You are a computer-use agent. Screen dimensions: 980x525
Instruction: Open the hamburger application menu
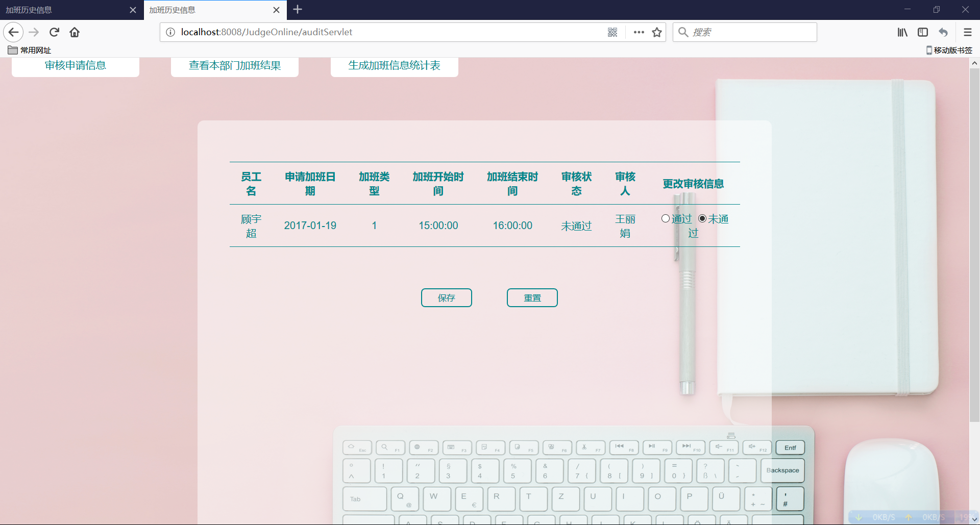click(967, 32)
